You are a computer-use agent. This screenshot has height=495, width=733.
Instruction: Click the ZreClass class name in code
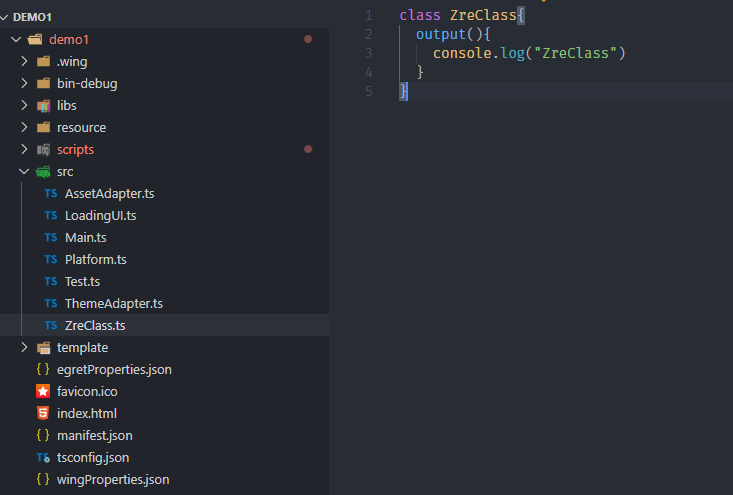(483, 15)
